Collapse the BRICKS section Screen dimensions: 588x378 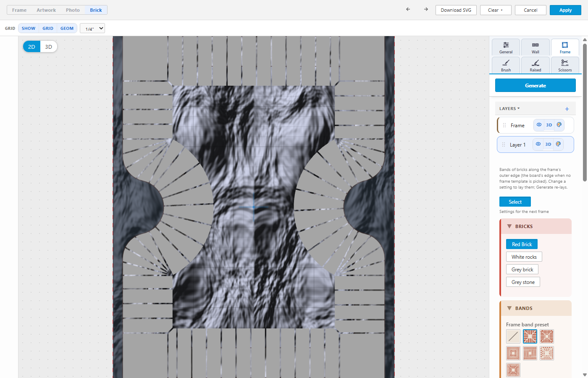coord(535,226)
